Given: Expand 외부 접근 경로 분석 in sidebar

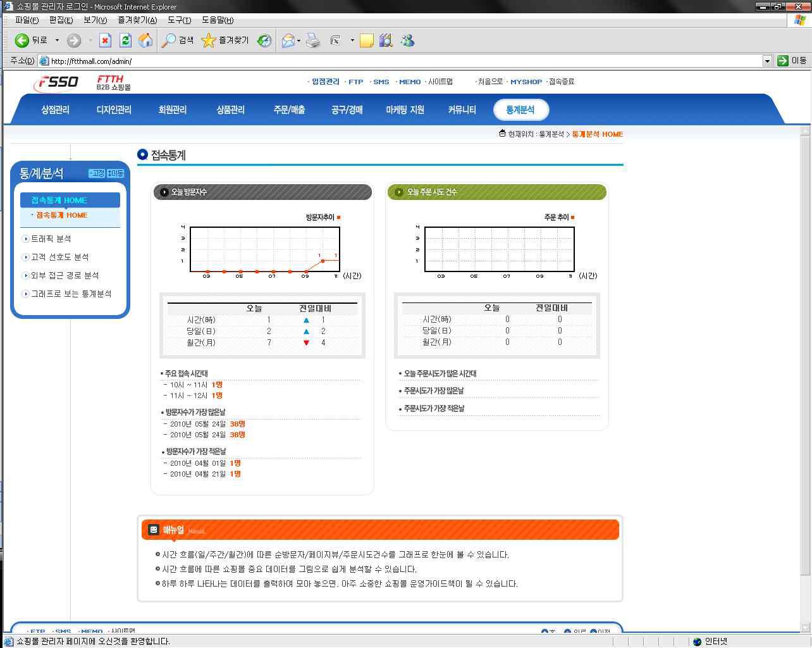Looking at the screenshot, I should pyautogui.click(x=61, y=275).
